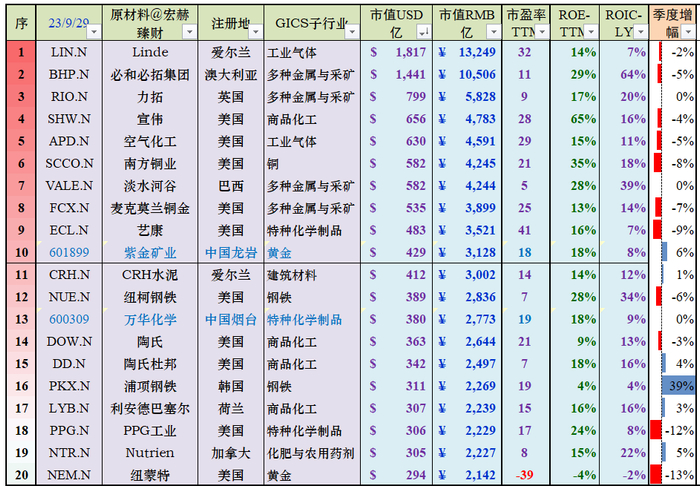Click ticker cell BHP.N
Screen dimensions: 700x486
(69, 75)
